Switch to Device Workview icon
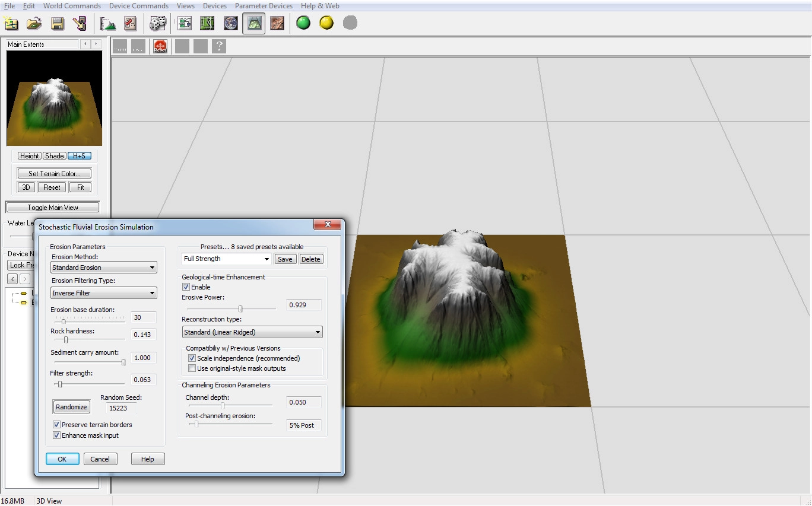 [185, 23]
